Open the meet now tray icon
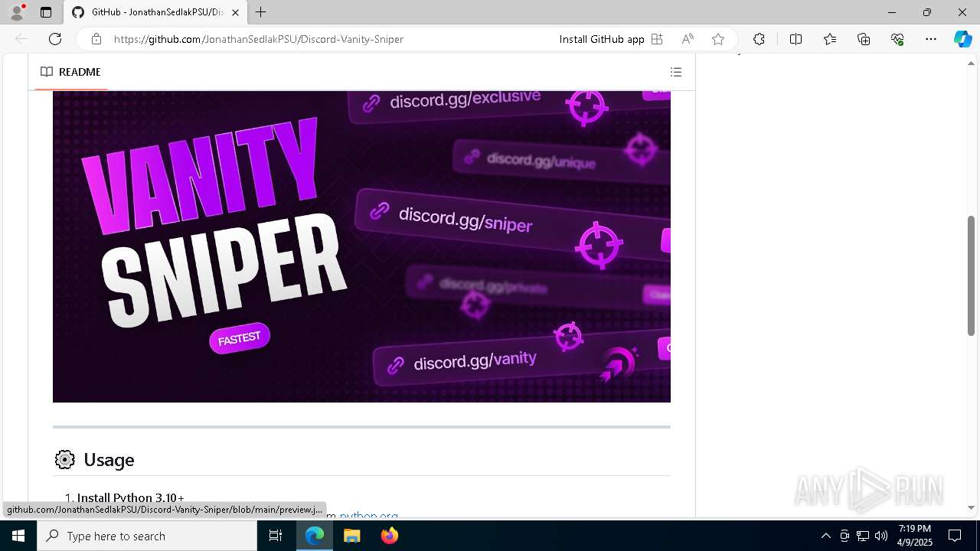 844,536
